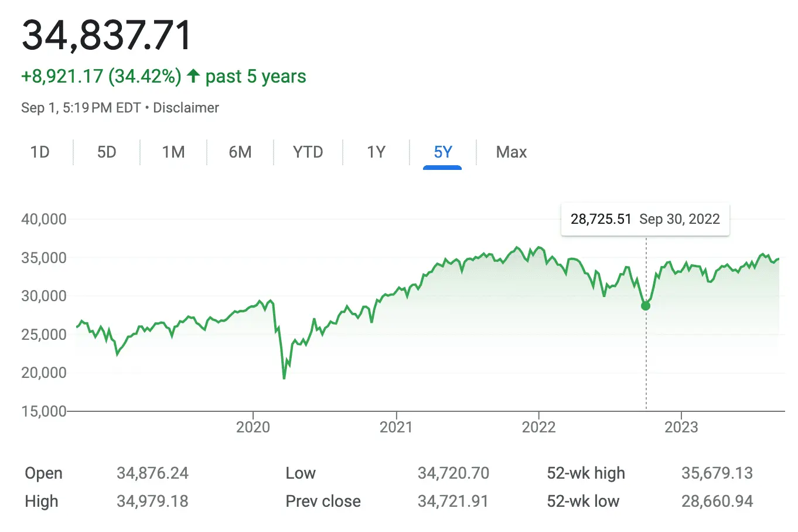Click the Open value 34,876.24
This screenshot has width=798, height=532.
pyautogui.click(x=152, y=473)
